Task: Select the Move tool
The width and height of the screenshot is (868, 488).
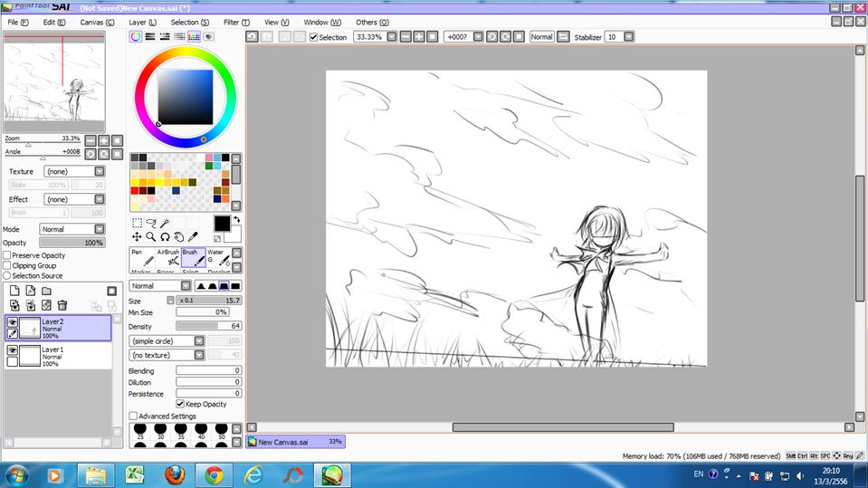Action: pos(137,237)
